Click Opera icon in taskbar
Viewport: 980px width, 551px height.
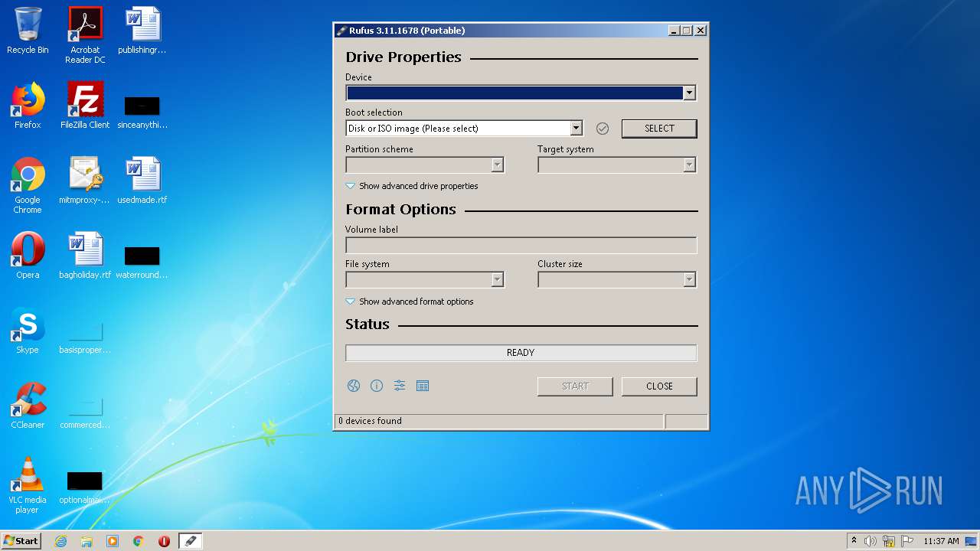[x=164, y=541]
